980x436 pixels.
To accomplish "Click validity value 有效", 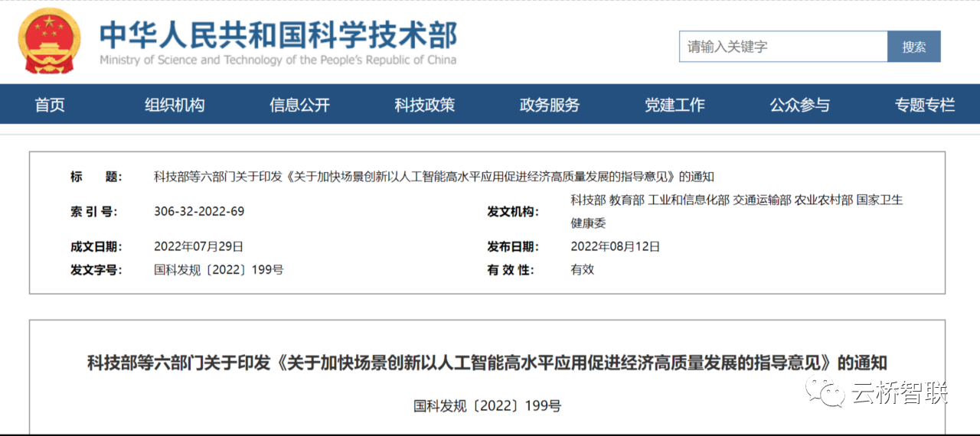I will tap(583, 269).
